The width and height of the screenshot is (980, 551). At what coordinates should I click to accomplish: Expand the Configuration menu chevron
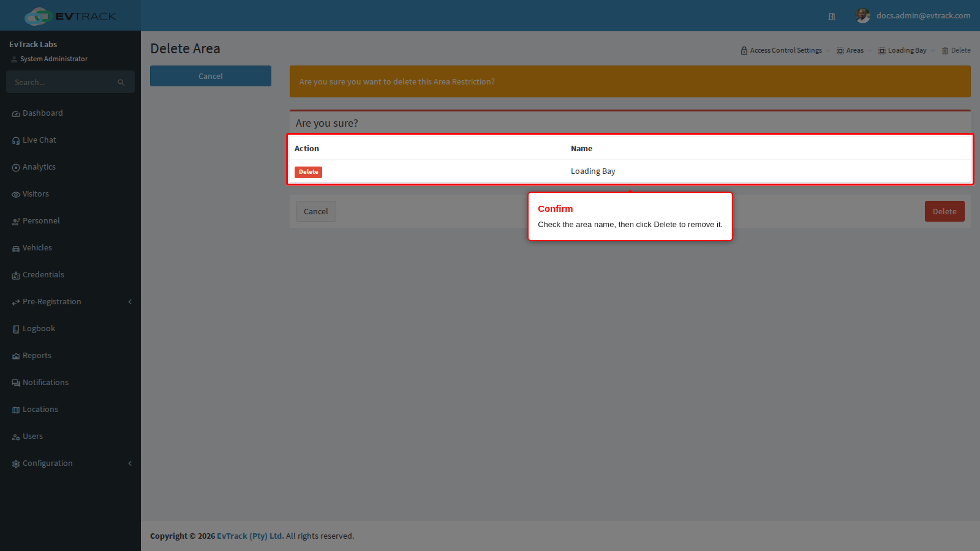coord(130,463)
